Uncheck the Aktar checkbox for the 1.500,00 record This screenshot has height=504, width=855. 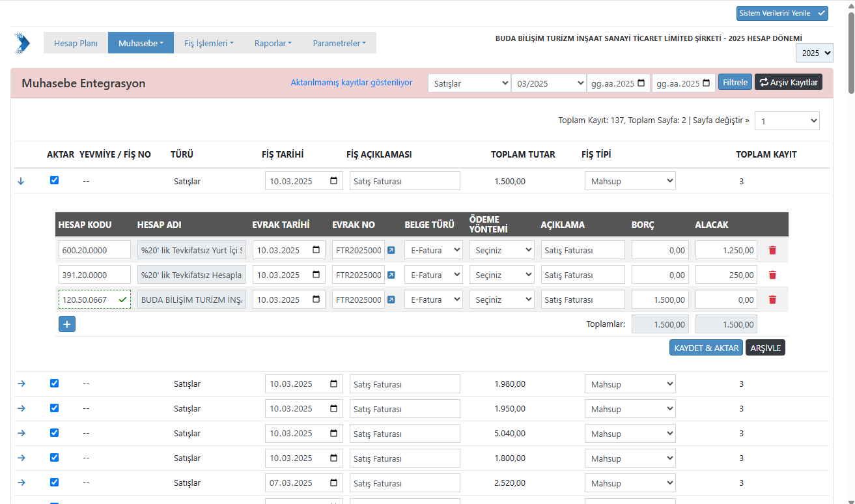pyautogui.click(x=54, y=180)
